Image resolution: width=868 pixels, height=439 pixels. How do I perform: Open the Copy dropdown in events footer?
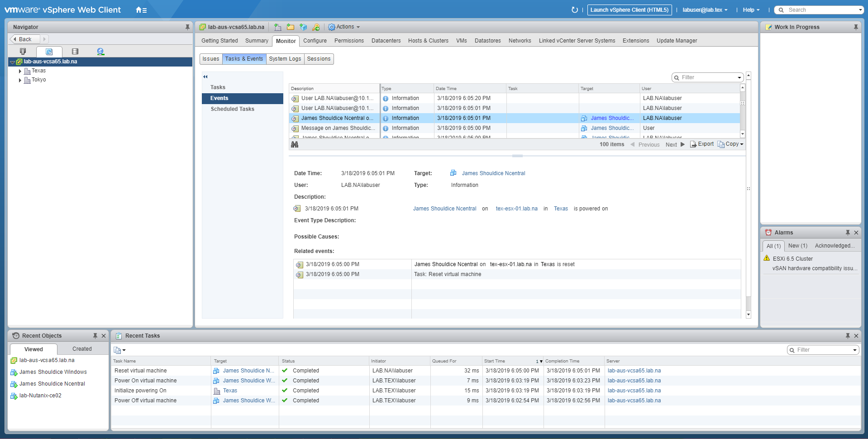coord(730,144)
